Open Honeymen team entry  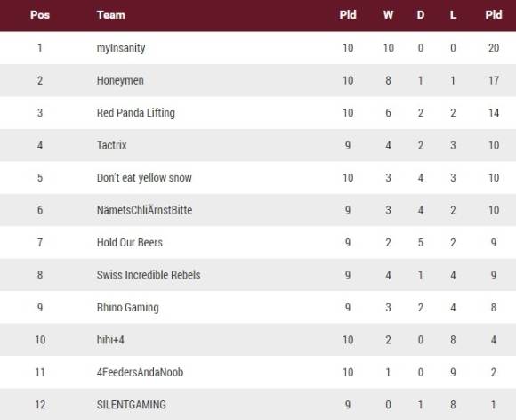click(120, 81)
